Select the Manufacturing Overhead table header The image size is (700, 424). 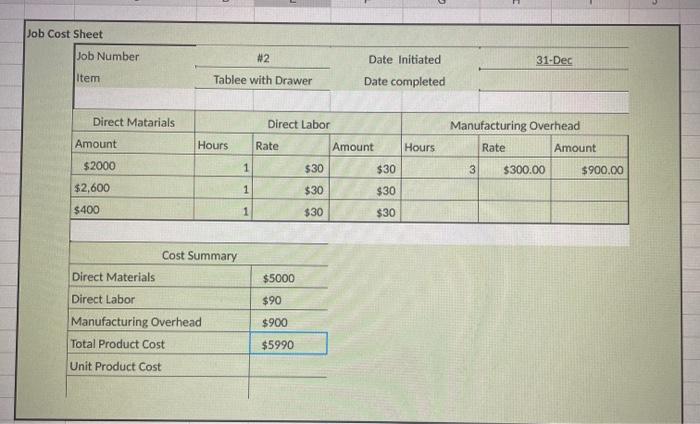pos(515,126)
